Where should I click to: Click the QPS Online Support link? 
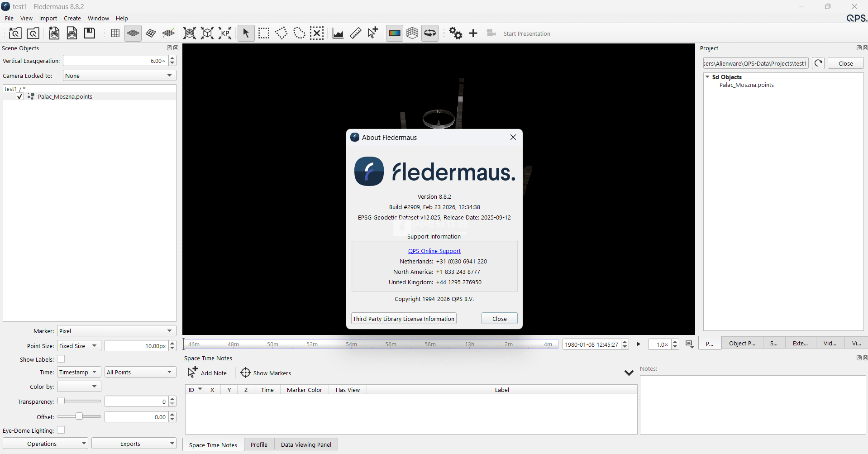click(x=434, y=251)
